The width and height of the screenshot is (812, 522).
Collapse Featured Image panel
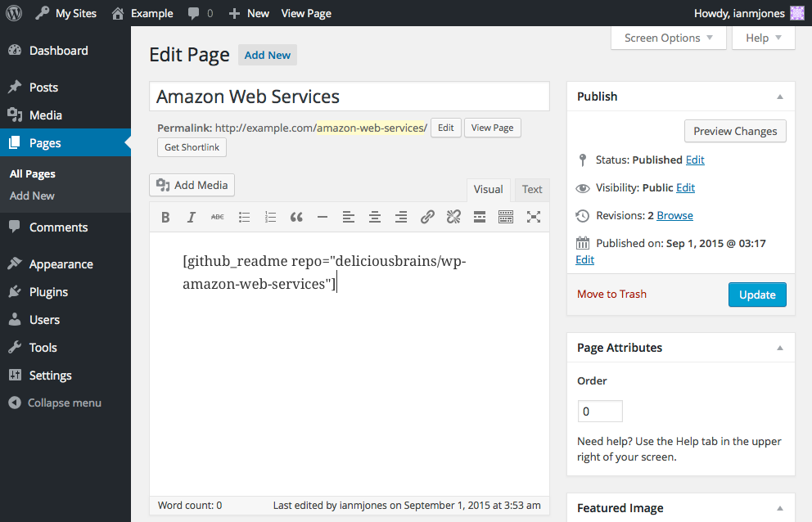[780, 509]
